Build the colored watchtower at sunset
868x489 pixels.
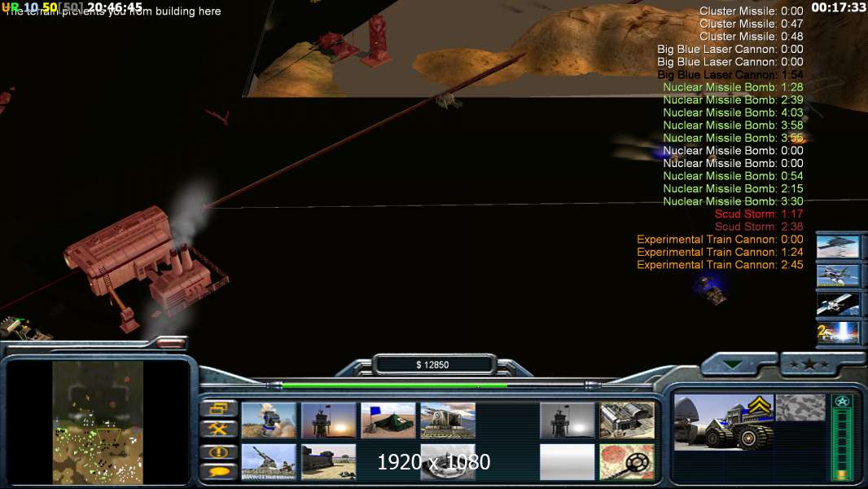tap(328, 421)
